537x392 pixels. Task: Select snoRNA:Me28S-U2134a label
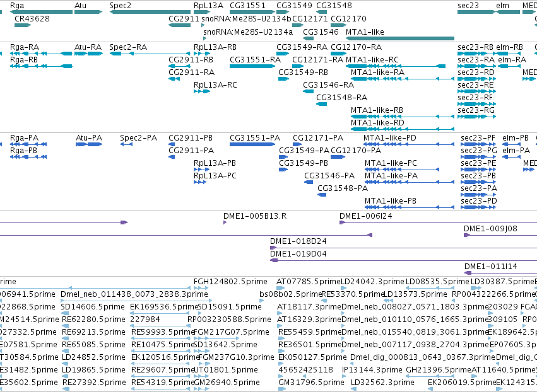tap(248, 32)
